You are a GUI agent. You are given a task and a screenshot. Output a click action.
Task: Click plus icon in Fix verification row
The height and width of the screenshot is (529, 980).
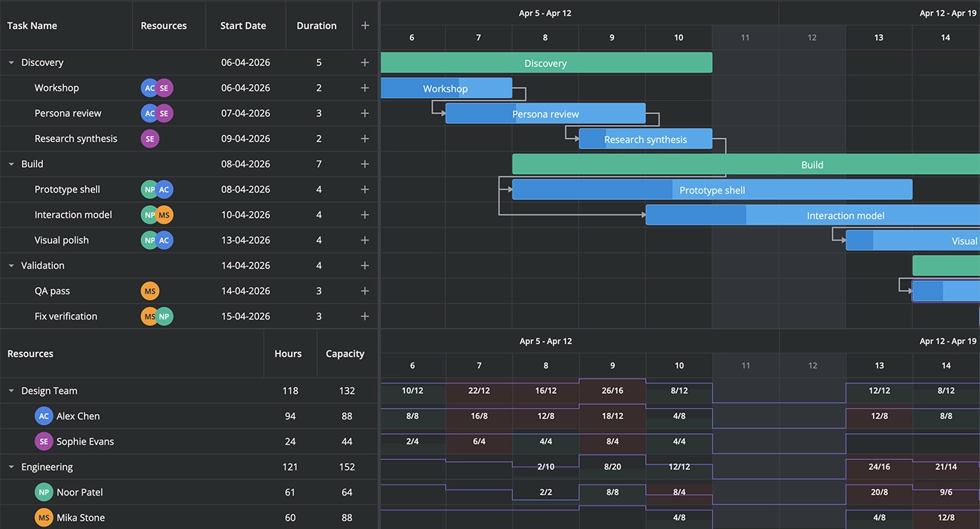[365, 316]
